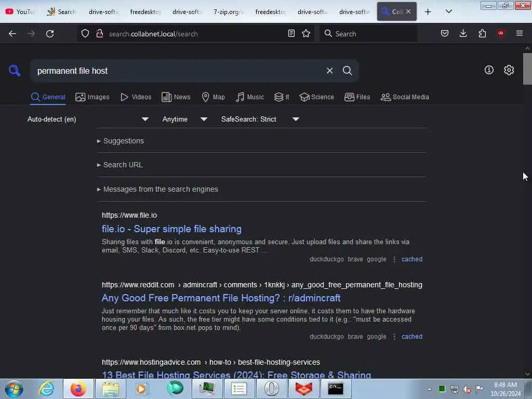Focus the Firefox toolbar Search box
This screenshot has width=532, height=399.
tap(368, 34)
